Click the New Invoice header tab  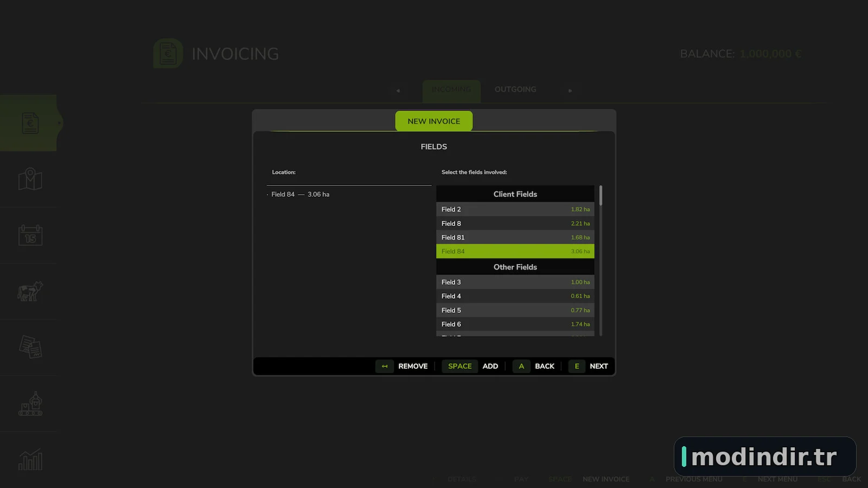click(x=434, y=121)
